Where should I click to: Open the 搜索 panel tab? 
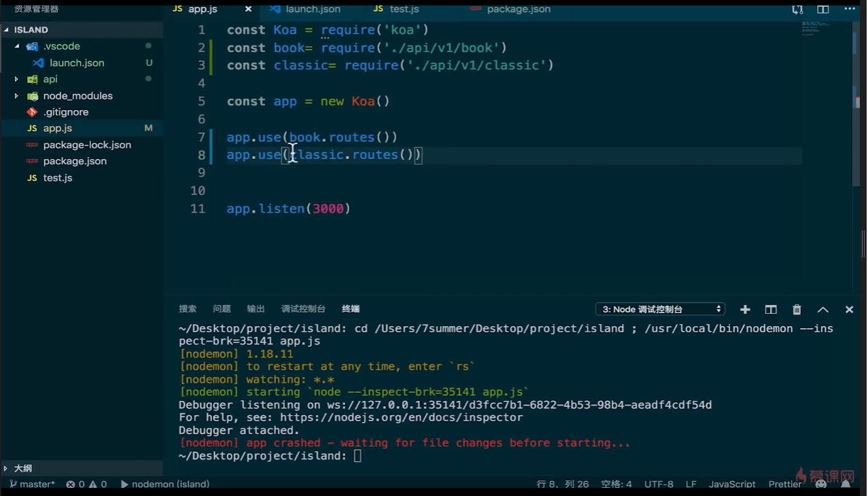pos(188,309)
